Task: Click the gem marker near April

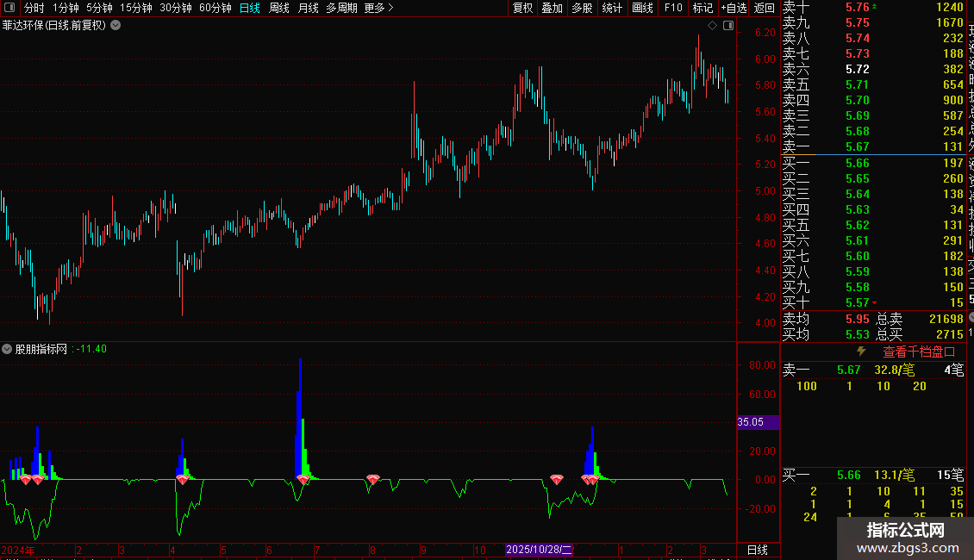Action: [183, 480]
